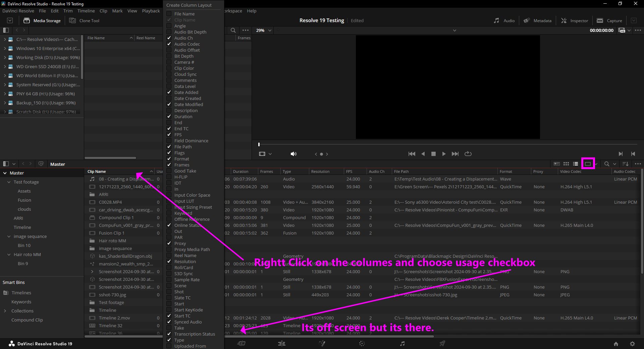644x349 pixels.
Task: Mute the viewer audio speaker
Action: click(x=293, y=154)
